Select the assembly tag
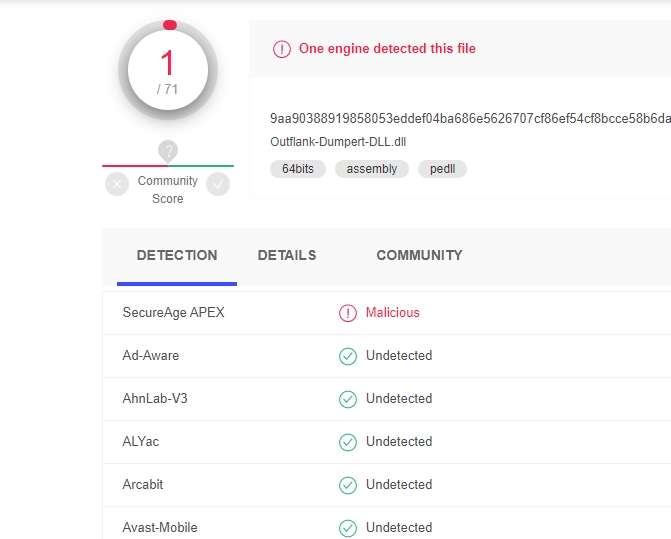Image resolution: width=671 pixels, height=539 pixels. 372,169
